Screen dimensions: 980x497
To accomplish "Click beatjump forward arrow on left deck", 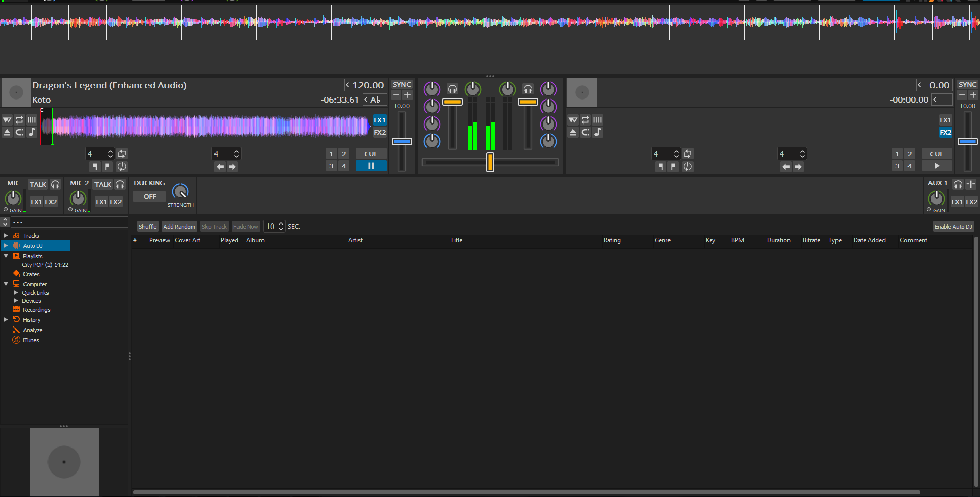I will click(x=232, y=167).
